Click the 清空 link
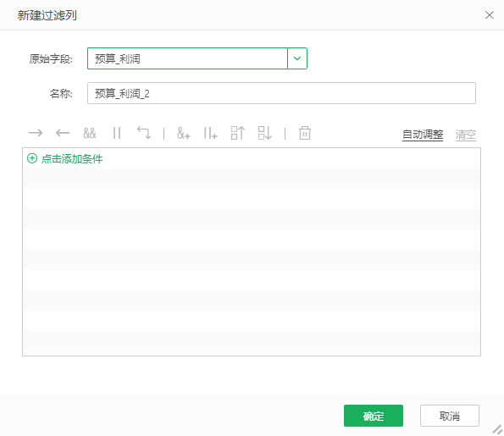This screenshot has height=436, width=504. (x=465, y=135)
